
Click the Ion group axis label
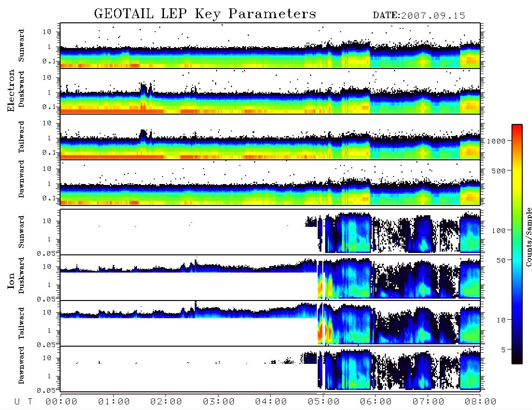(11, 281)
